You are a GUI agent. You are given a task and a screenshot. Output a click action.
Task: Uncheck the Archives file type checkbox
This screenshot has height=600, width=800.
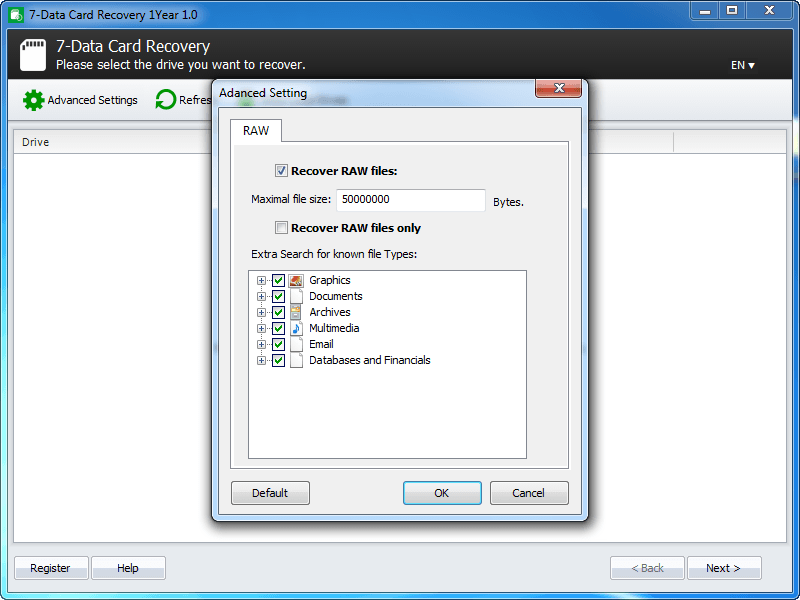pos(278,312)
